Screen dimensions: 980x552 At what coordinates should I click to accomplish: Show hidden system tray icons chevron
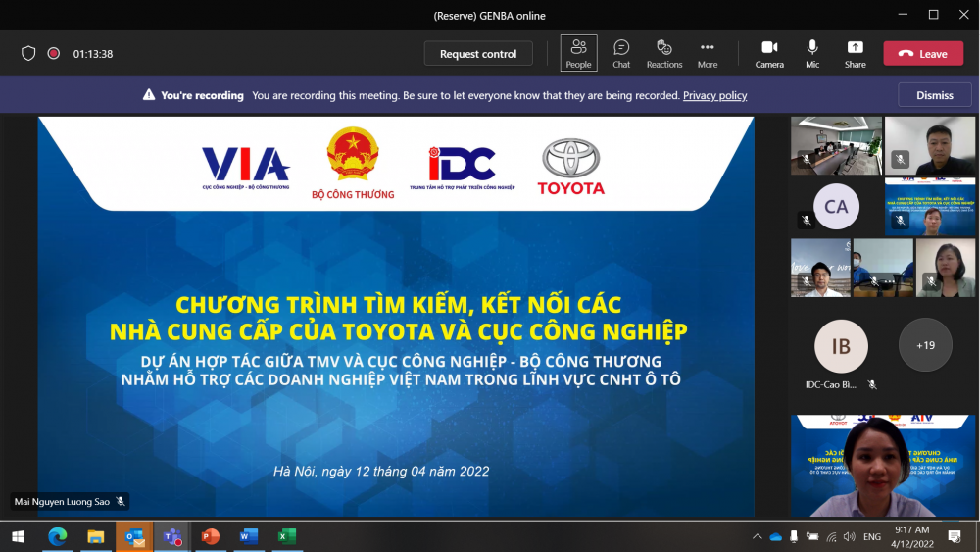click(758, 537)
